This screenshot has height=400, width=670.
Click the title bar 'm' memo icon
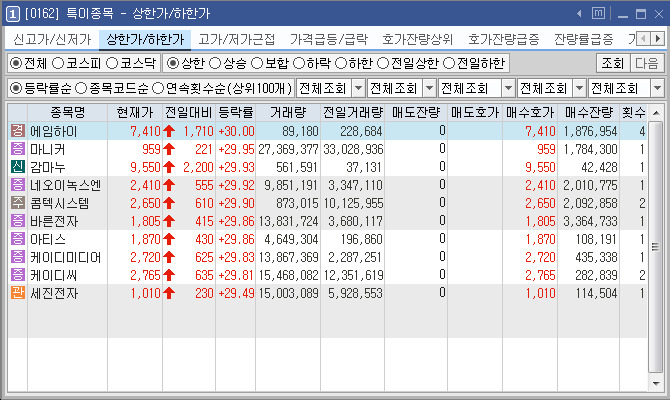click(598, 14)
